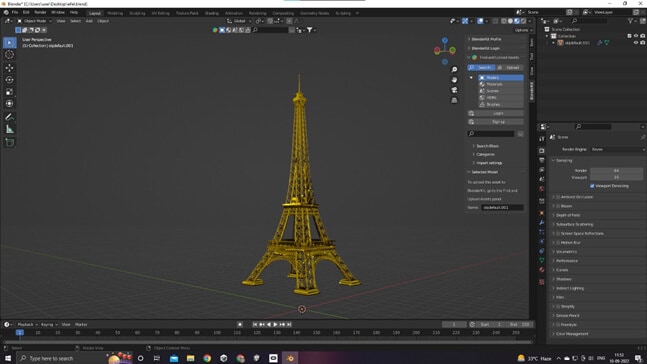Select the Scale tool in the left toolbar

9,92
